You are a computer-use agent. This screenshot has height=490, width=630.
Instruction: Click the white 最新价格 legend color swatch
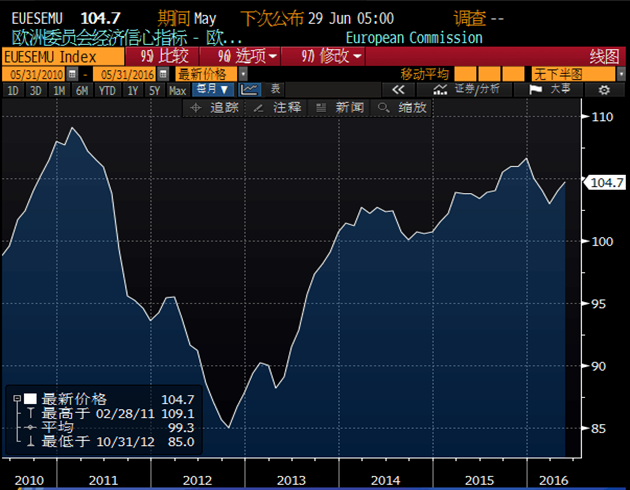[x=30, y=398]
